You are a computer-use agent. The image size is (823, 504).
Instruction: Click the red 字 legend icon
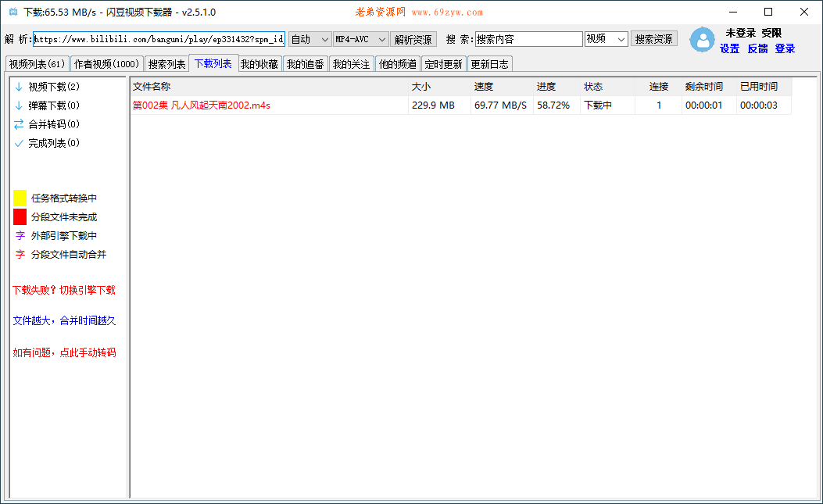(20, 255)
